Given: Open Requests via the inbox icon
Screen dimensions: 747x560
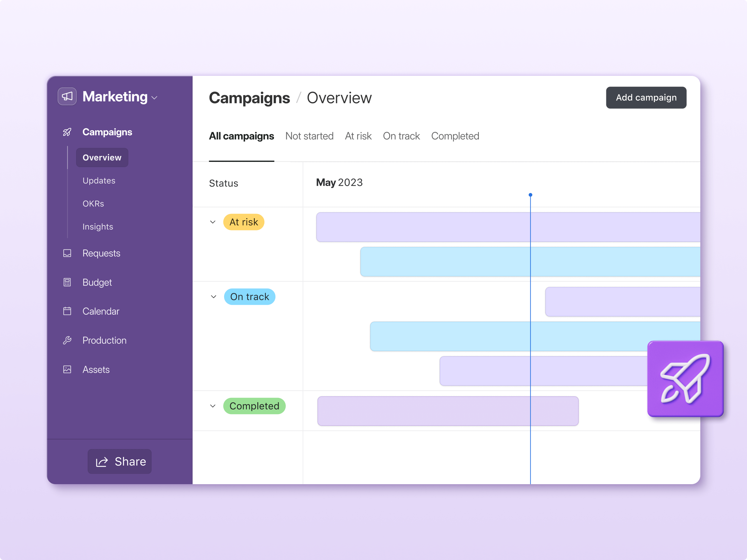Looking at the screenshot, I should [67, 253].
